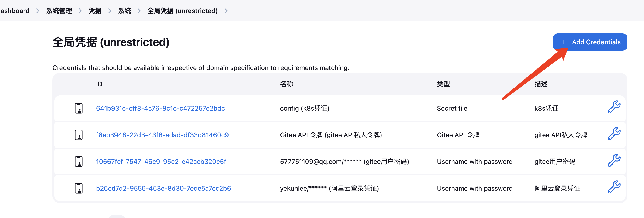Click credential badge icon in Gitee API row

coord(79,135)
